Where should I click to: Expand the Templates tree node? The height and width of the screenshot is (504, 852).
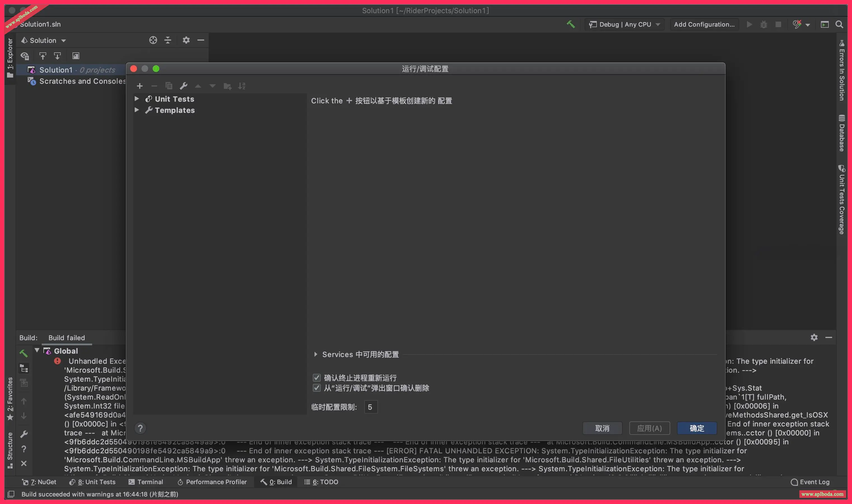pos(137,110)
